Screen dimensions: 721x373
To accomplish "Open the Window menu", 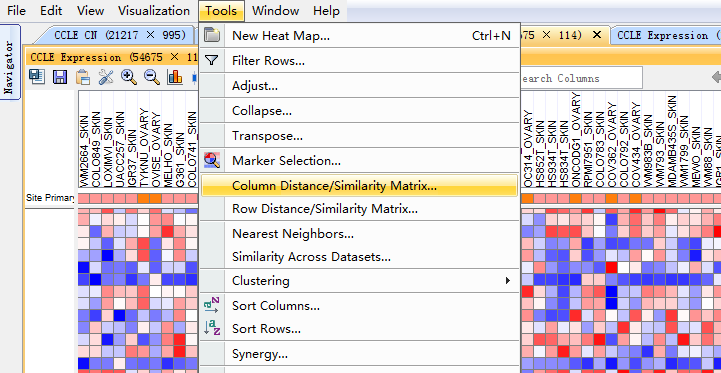I will (x=275, y=11).
